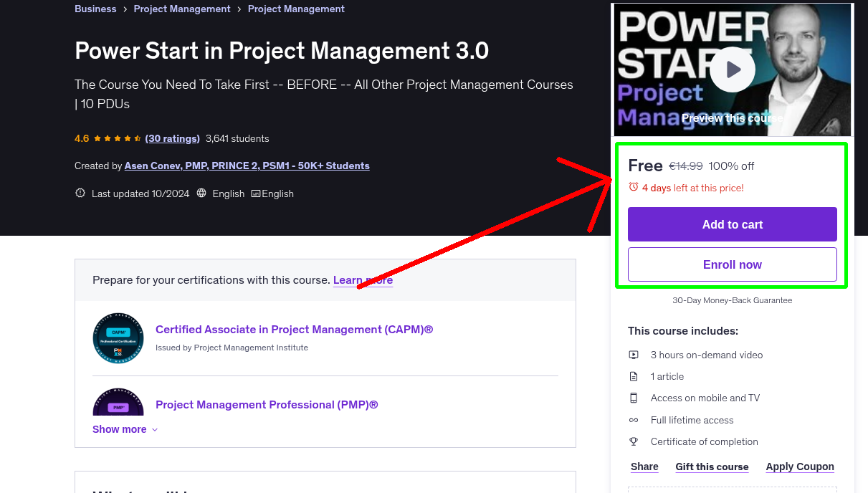This screenshot has width=868, height=493.
Task: Click the certificate of completion trophy icon
Action: (634, 441)
